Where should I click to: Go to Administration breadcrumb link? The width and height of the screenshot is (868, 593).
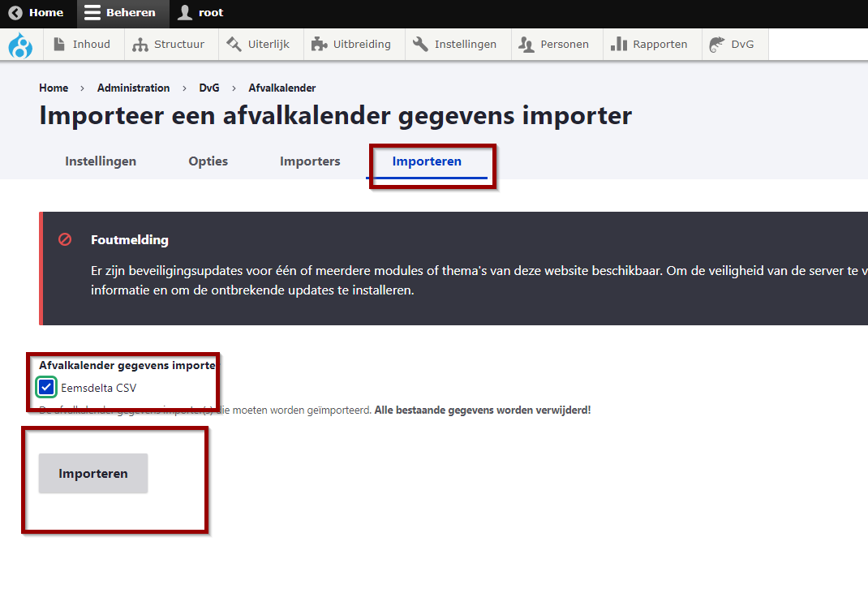click(x=133, y=88)
